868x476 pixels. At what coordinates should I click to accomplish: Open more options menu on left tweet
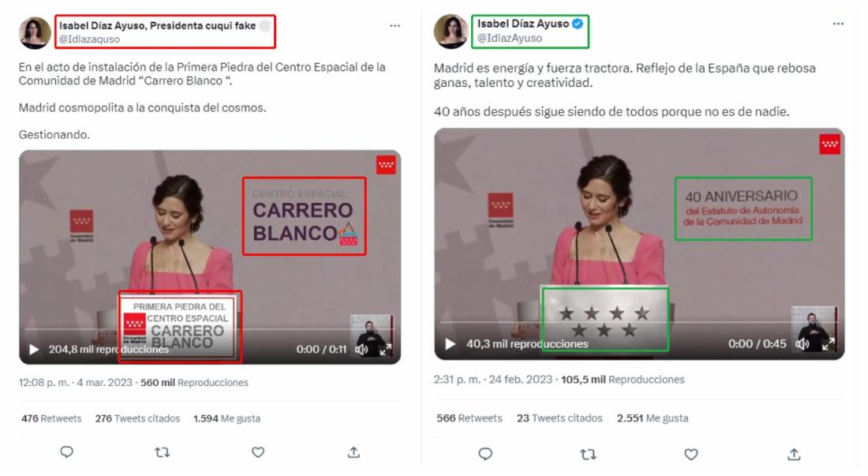click(395, 25)
